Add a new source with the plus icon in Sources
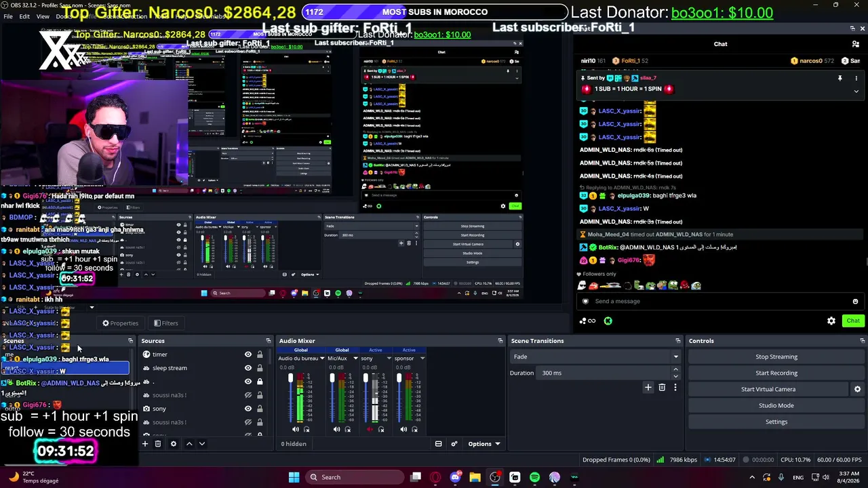The image size is (868, 488). pyautogui.click(x=144, y=444)
